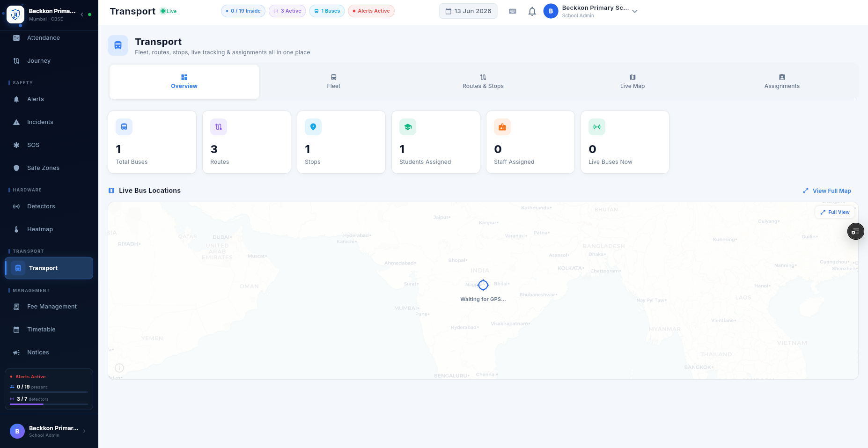Open the notifications bell icon
Screen dimensions: 868x448
(x=532, y=11)
